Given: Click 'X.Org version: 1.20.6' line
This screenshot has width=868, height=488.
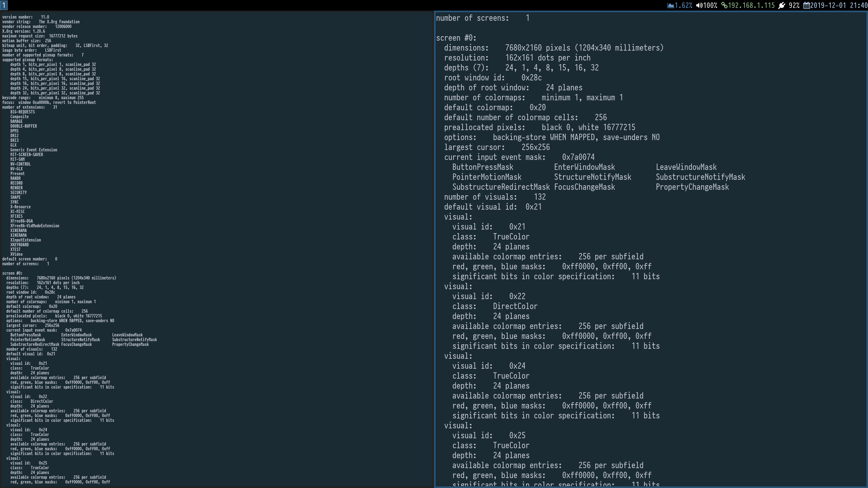Looking at the screenshot, I should 24,31.
